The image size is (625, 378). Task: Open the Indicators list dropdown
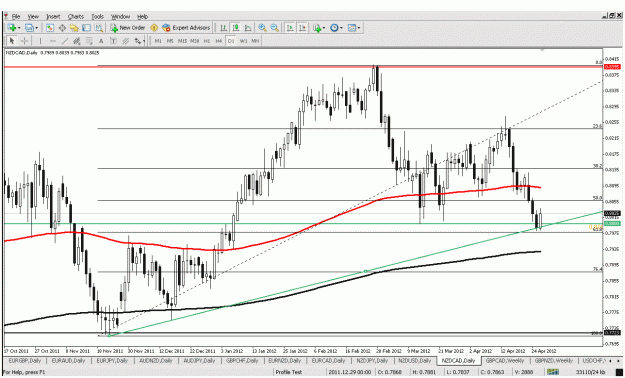tap(319, 28)
